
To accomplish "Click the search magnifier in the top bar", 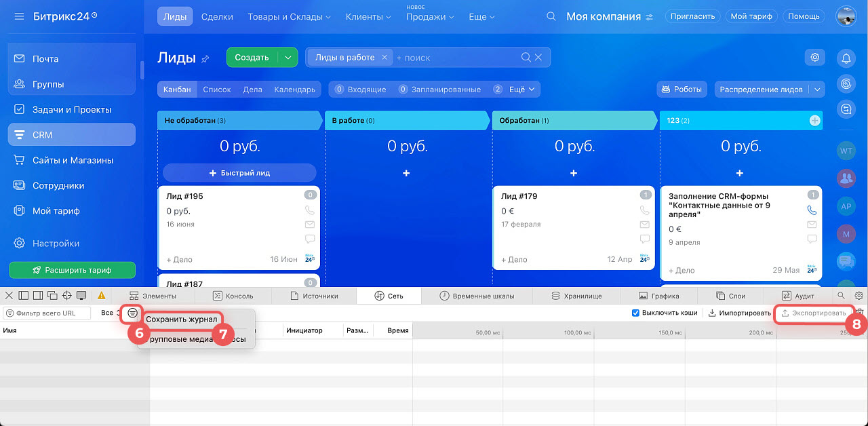I will [x=551, y=16].
